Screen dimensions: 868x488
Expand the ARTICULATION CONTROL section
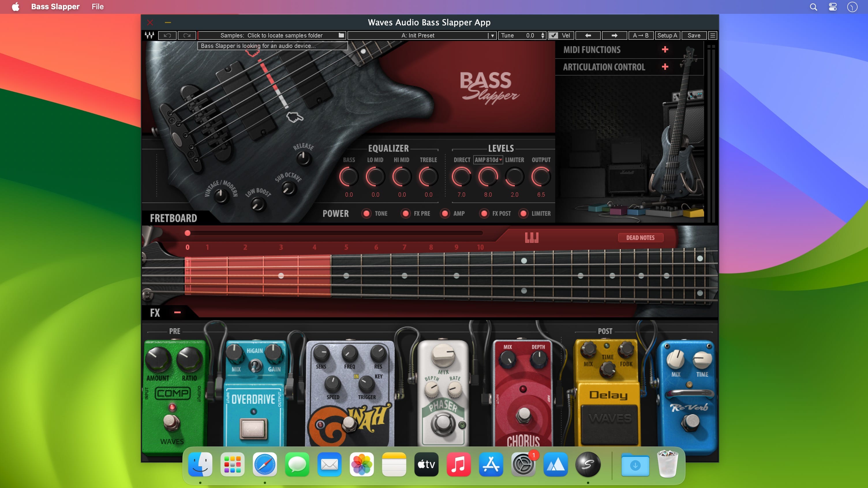point(665,67)
